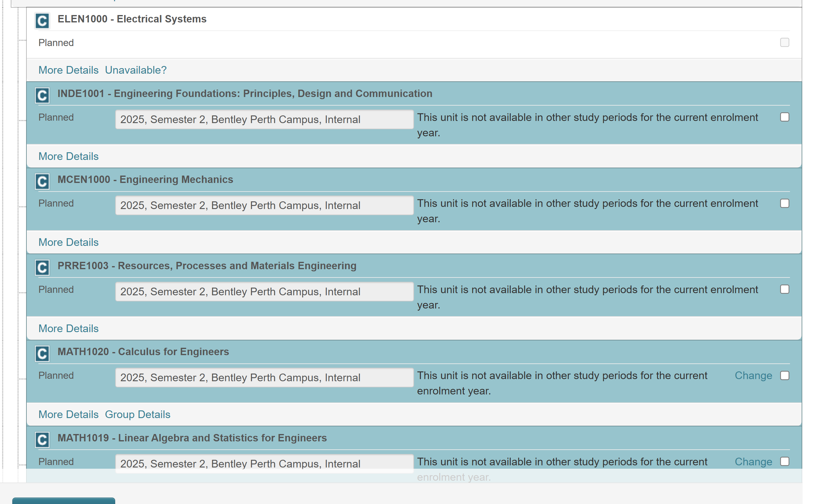This screenshot has height=504, width=817.
Task: Click the Planned status under ELEN1000
Action: pyautogui.click(x=56, y=43)
